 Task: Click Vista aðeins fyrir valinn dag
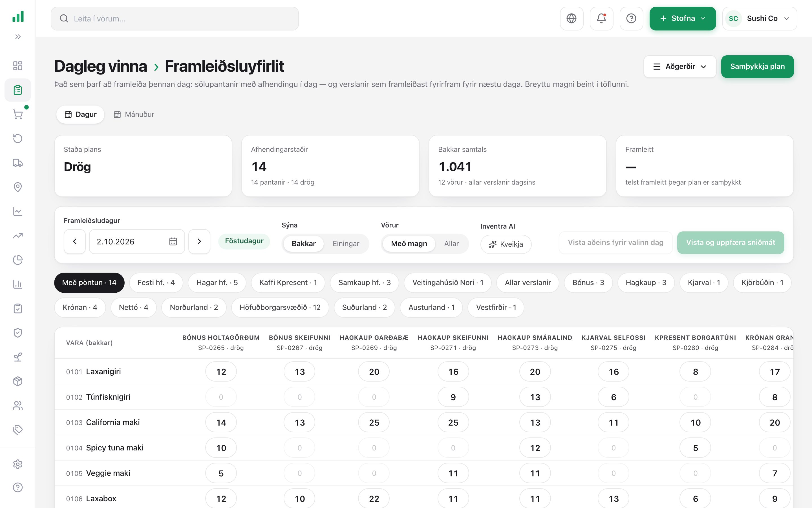[615, 243]
